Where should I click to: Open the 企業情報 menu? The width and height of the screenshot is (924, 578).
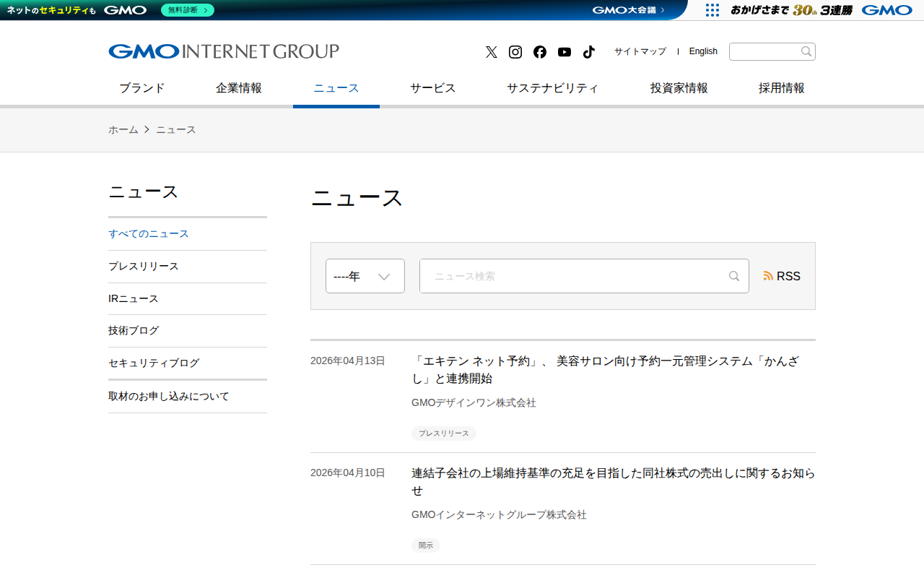[x=239, y=88]
